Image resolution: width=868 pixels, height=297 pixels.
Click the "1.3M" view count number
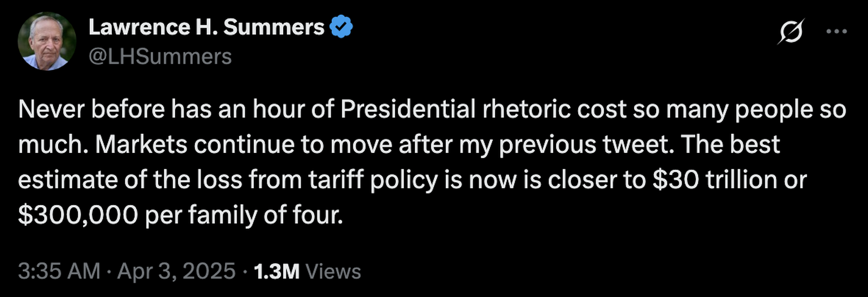pos(276,271)
